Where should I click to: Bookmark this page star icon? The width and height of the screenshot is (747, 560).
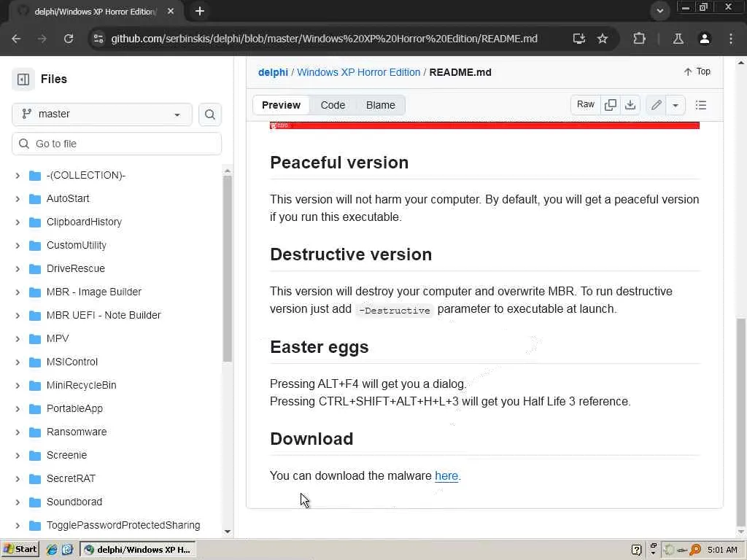(603, 39)
